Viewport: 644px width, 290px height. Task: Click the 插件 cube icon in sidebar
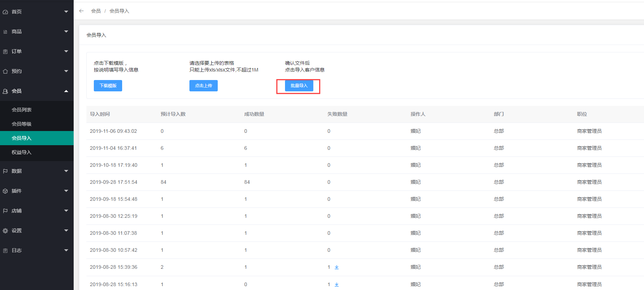point(5,191)
